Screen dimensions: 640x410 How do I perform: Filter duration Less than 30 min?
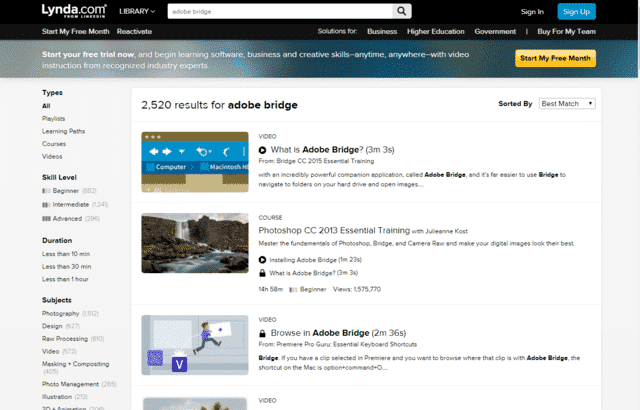[67, 267]
